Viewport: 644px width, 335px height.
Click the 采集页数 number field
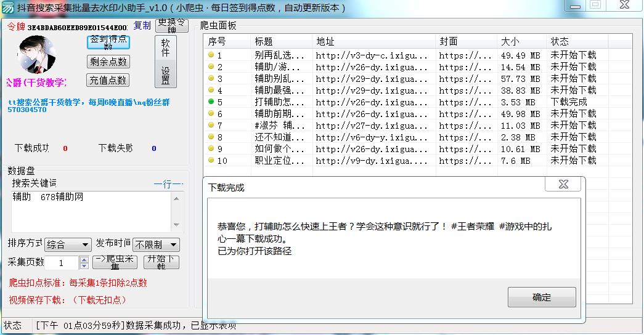(x=62, y=263)
